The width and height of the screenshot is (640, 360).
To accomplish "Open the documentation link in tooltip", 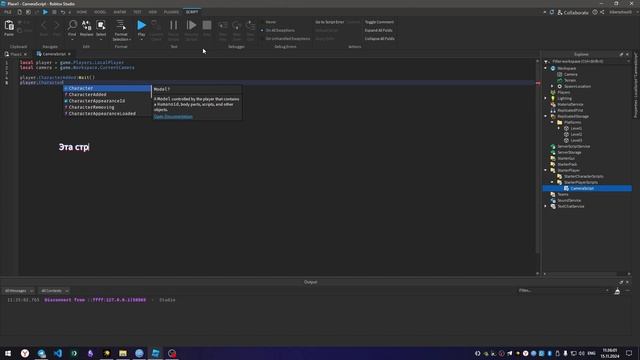I will (173, 117).
